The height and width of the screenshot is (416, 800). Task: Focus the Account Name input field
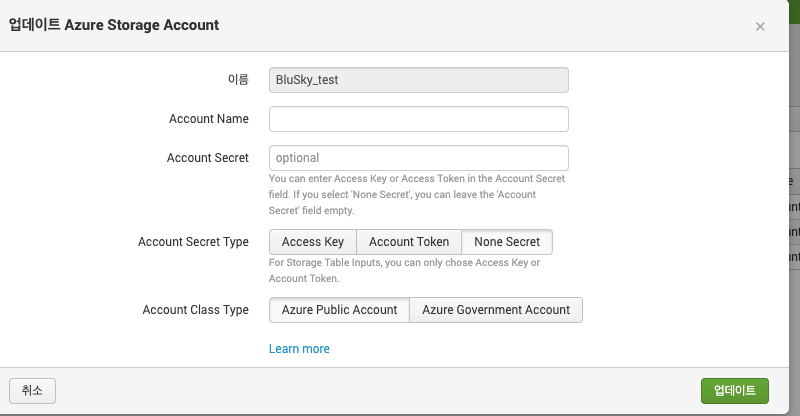point(418,119)
